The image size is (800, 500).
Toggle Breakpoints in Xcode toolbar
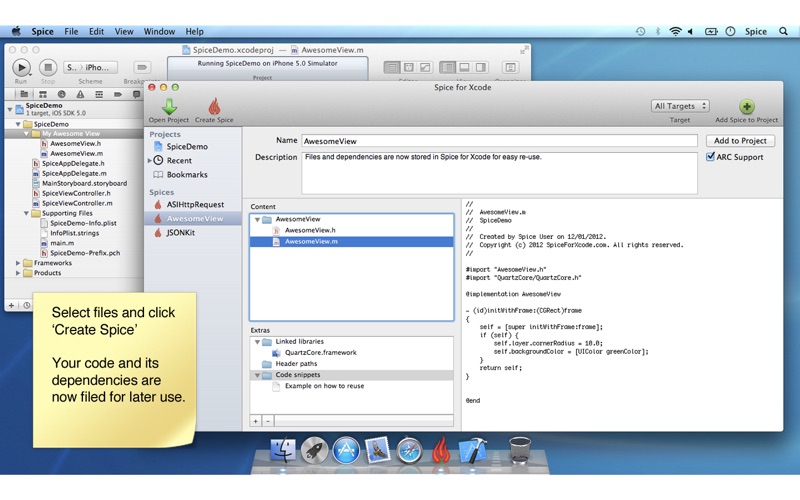[142, 67]
